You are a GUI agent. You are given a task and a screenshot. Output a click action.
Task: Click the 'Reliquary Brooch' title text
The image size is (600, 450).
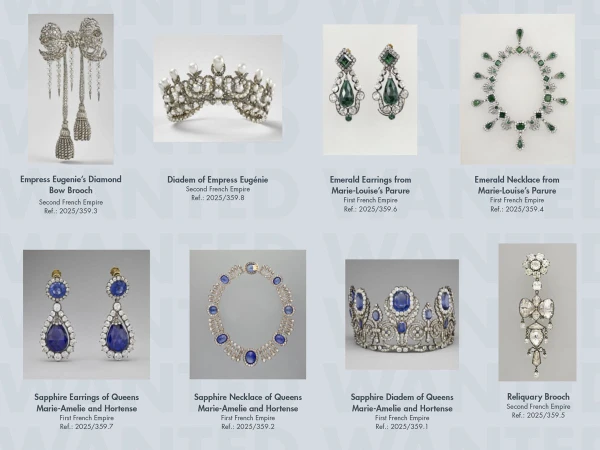pyautogui.click(x=538, y=397)
